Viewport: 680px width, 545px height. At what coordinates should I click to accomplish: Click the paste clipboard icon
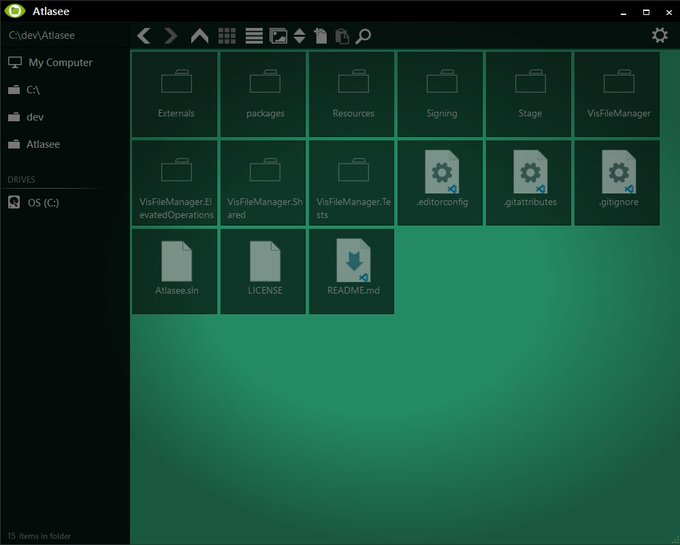pyautogui.click(x=342, y=36)
